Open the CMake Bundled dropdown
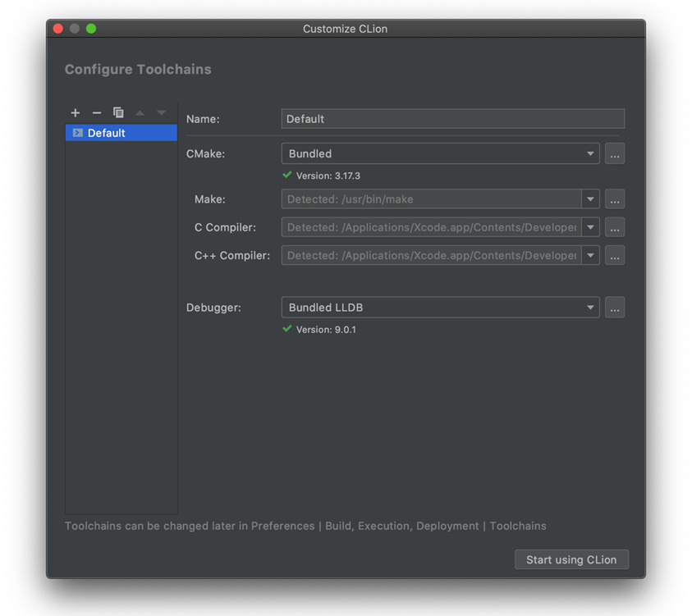 click(440, 153)
